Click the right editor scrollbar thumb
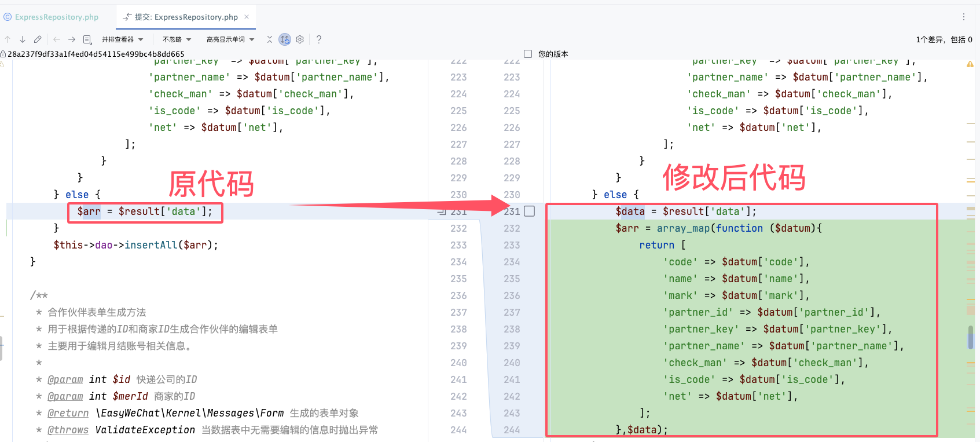This screenshot has height=442, width=980. click(971, 337)
